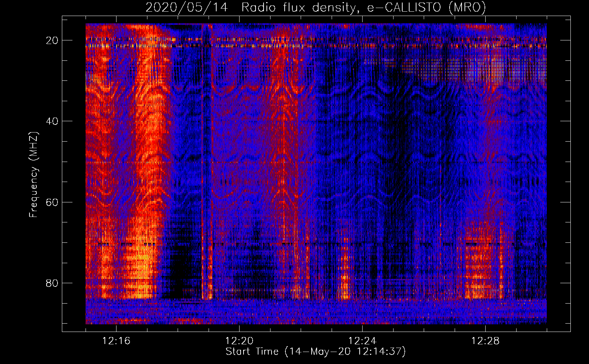
Task: Click the radio spectrogram plot area
Action: click(316, 174)
